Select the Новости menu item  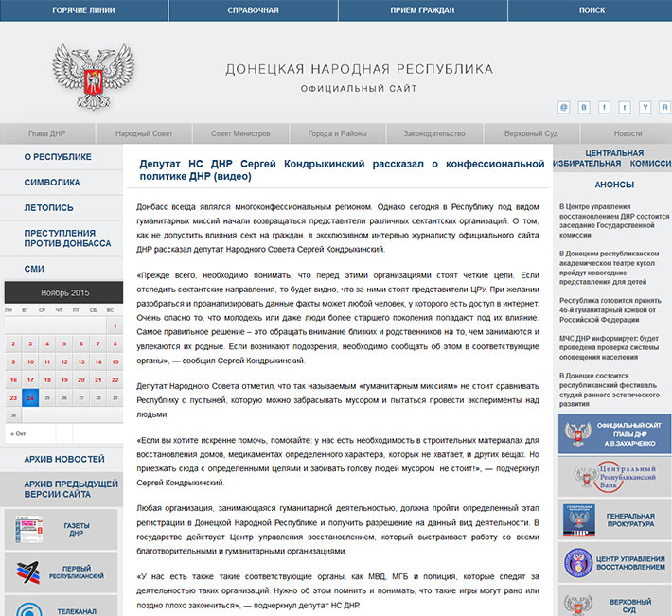click(x=628, y=133)
